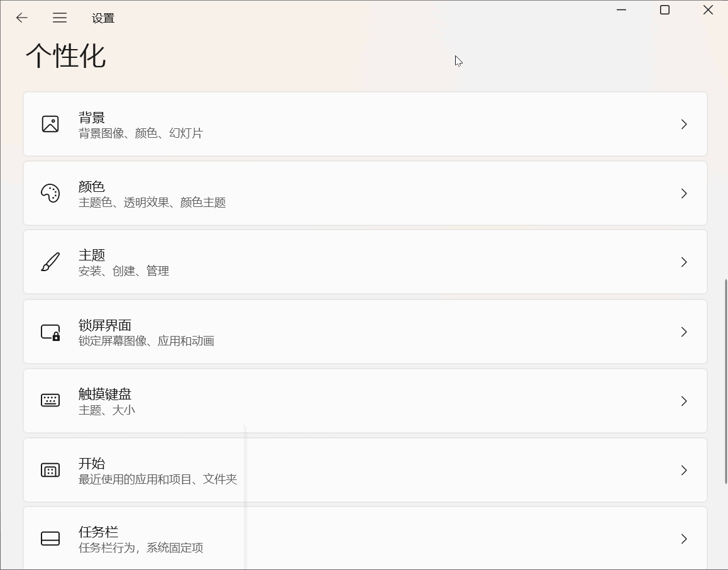
Task: Click the 主题 paintbrush icon
Action: [x=50, y=262]
